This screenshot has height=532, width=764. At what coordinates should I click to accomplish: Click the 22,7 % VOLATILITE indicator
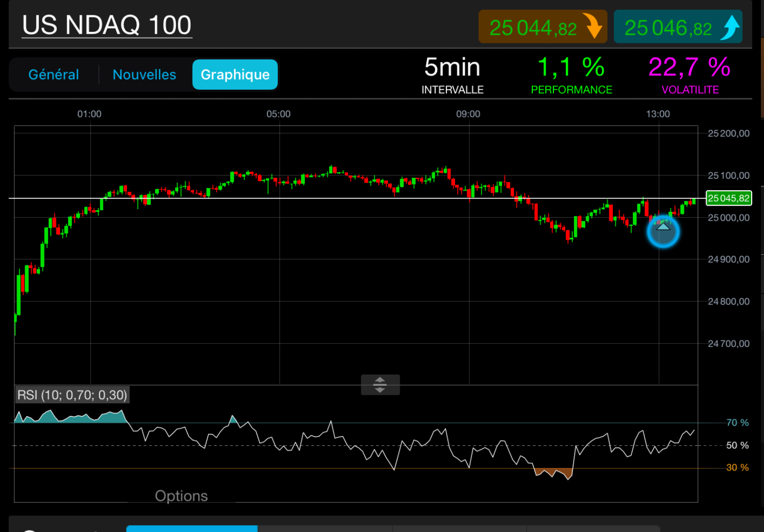690,75
